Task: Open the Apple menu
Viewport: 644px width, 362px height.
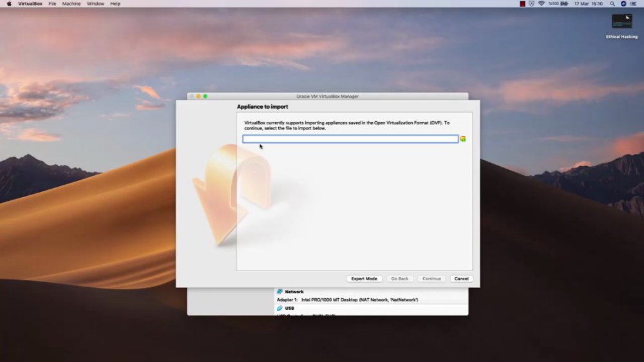Action: click(9, 4)
